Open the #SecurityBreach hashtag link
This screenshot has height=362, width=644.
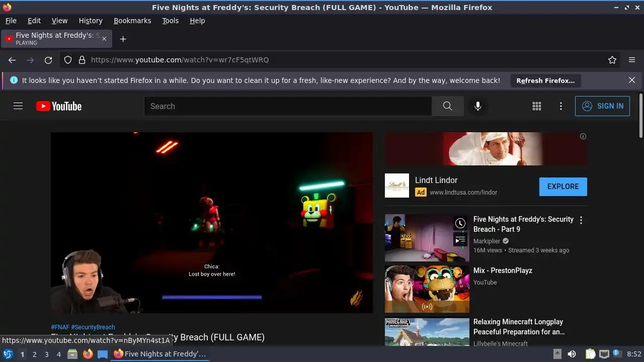pyautogui.click(x=93, y=327)
